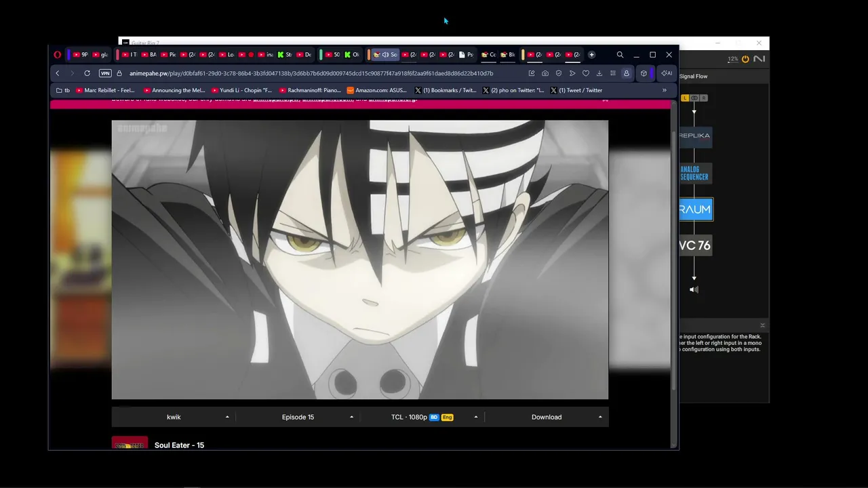
Task: Open the profile account icon
Action: click(x=627, y=73)
